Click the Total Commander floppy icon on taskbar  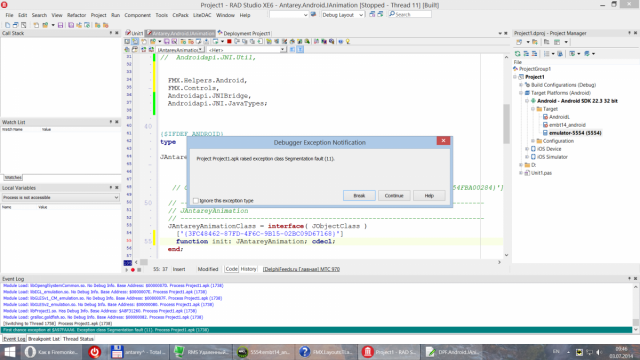pos(117,352)
